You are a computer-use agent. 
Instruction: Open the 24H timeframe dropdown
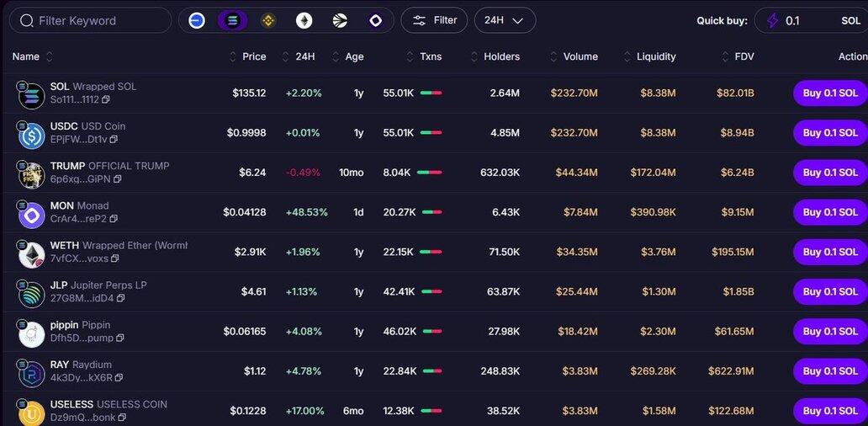point(505,20)
